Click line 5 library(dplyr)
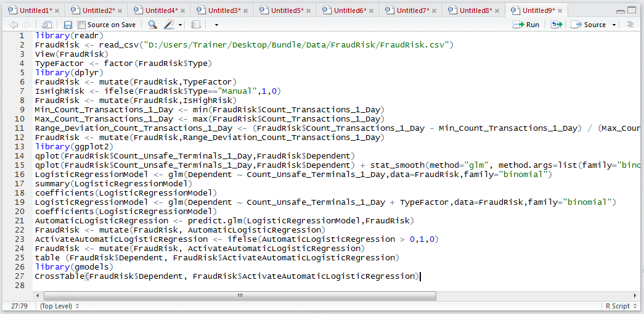The image size is (644, 314). (x=69, y=73)
